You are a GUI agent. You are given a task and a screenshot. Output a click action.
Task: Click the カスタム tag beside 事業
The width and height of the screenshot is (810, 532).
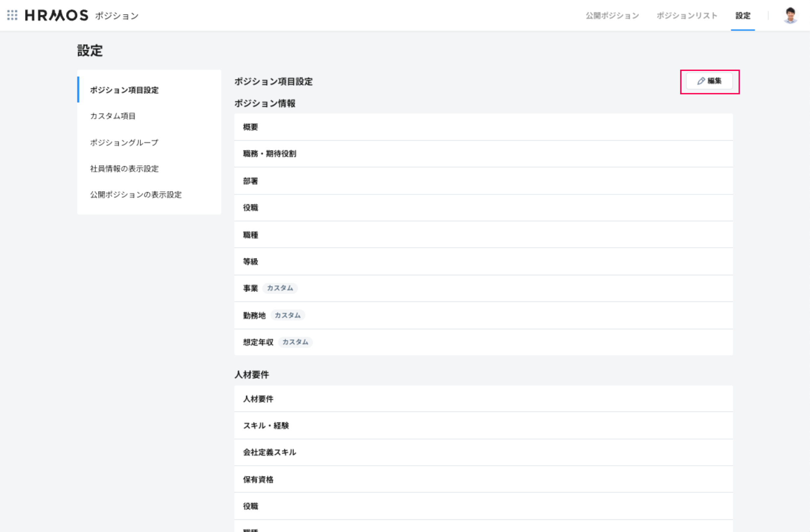[x=280, y=288]
